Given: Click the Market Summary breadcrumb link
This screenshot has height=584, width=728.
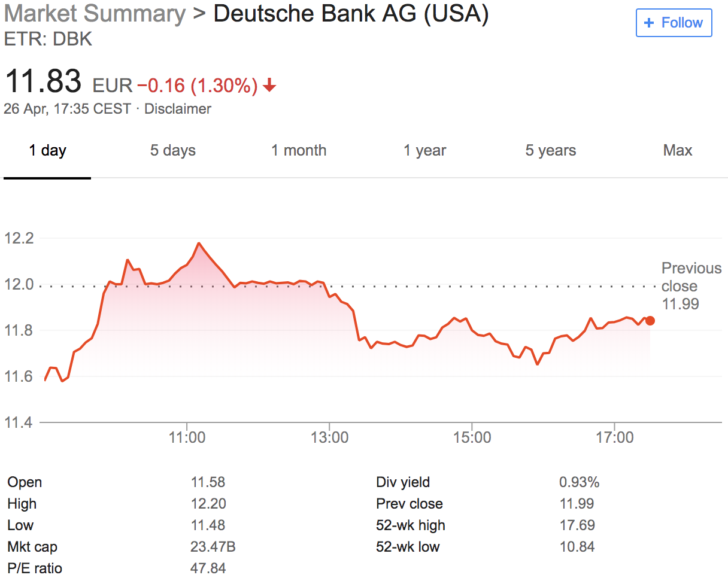Looking at the screenshot, I should (x=95, y=14).
